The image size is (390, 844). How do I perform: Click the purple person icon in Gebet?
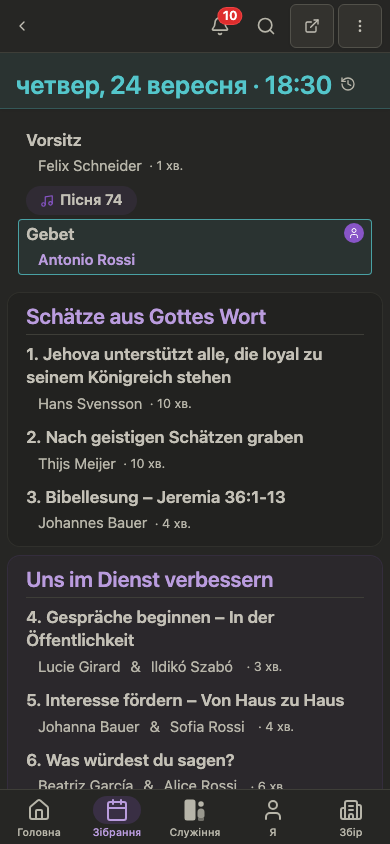coord(354,233)
